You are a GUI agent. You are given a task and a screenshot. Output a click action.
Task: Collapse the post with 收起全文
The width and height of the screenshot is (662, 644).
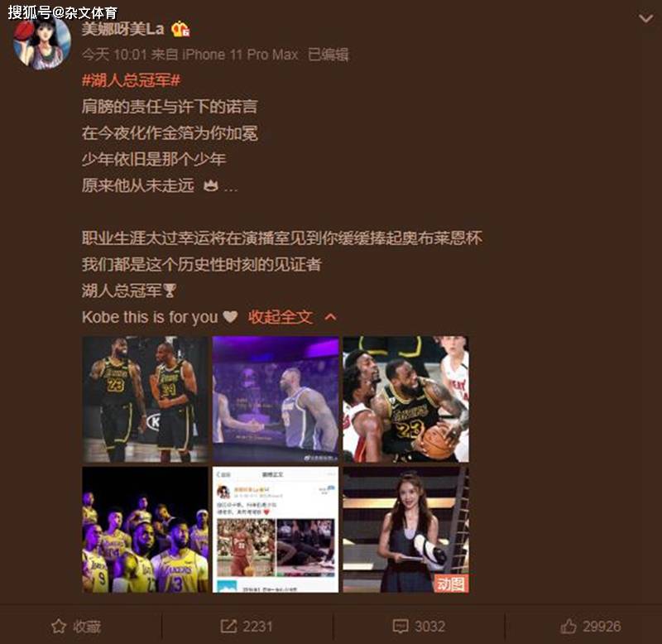(281, 317)
